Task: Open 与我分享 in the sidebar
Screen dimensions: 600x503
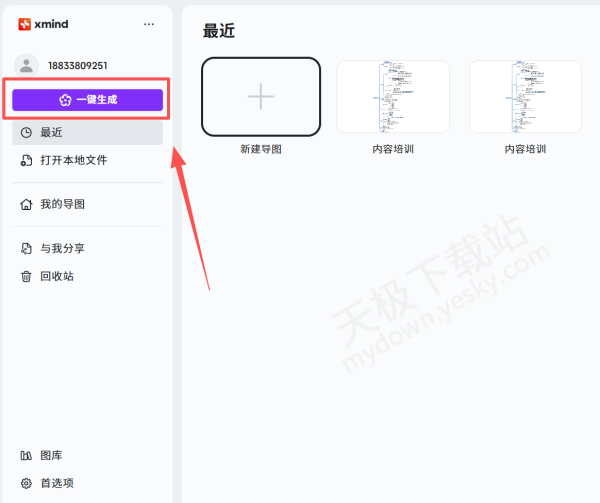Action: click(x=63, y=248)
